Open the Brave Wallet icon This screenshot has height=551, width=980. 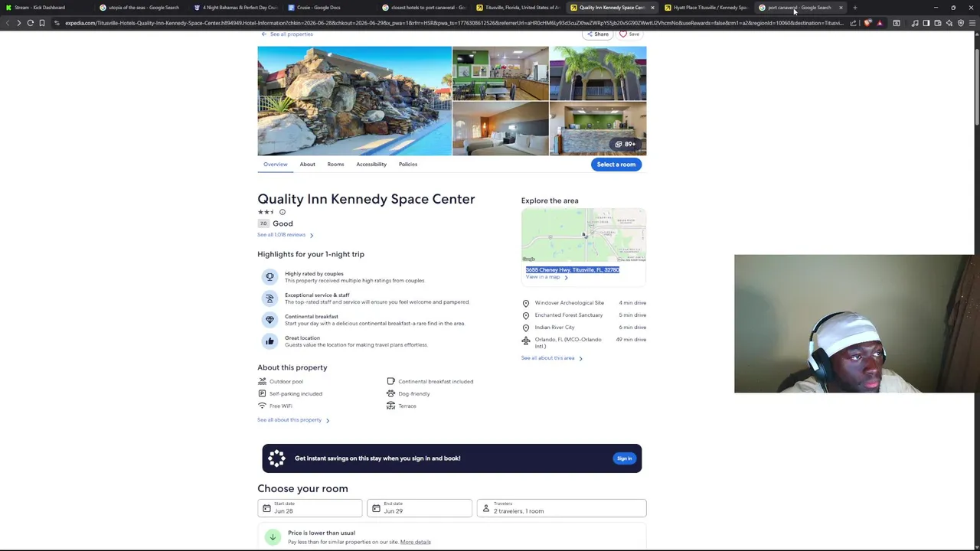[x=938, y=23]
